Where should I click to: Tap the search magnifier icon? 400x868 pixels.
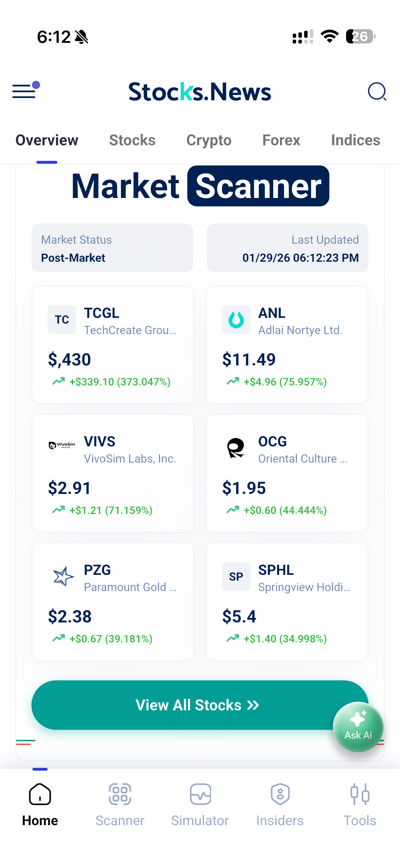pyautogui.click(x=377, y=91)
